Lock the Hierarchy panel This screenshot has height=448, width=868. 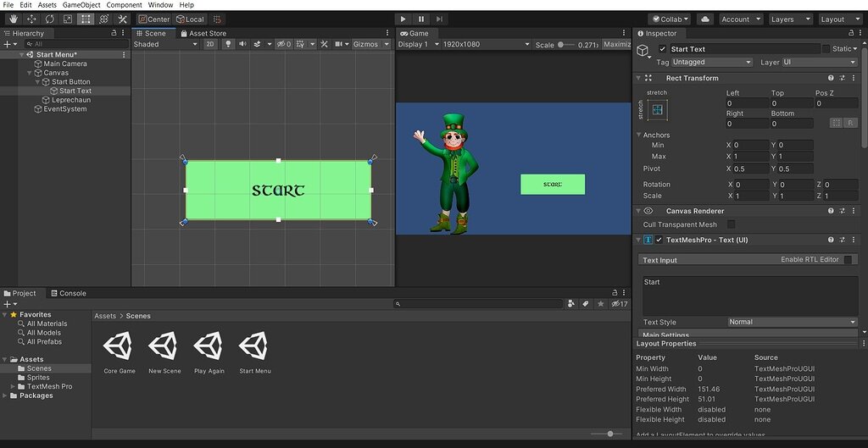[x=114, y=33]
